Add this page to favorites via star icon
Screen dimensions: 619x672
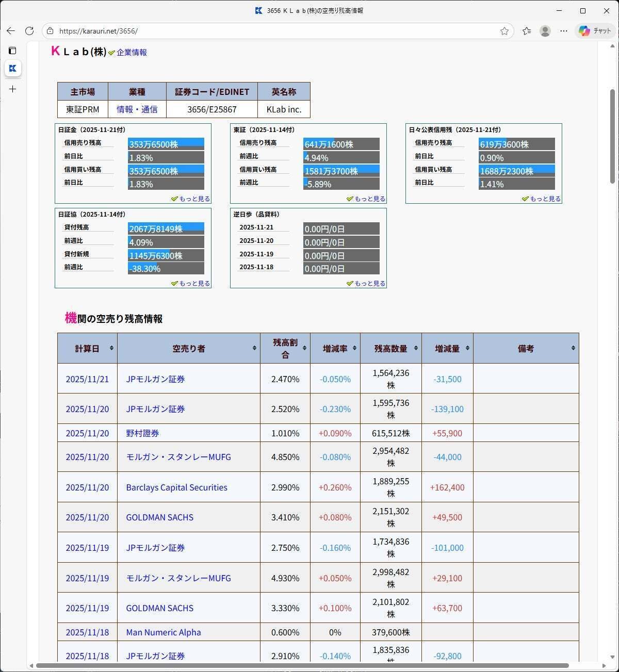504,31
